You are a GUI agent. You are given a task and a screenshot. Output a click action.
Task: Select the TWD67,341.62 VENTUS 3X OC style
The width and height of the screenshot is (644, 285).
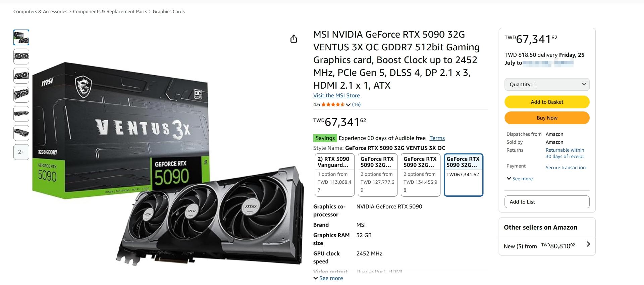pos(463,175)
